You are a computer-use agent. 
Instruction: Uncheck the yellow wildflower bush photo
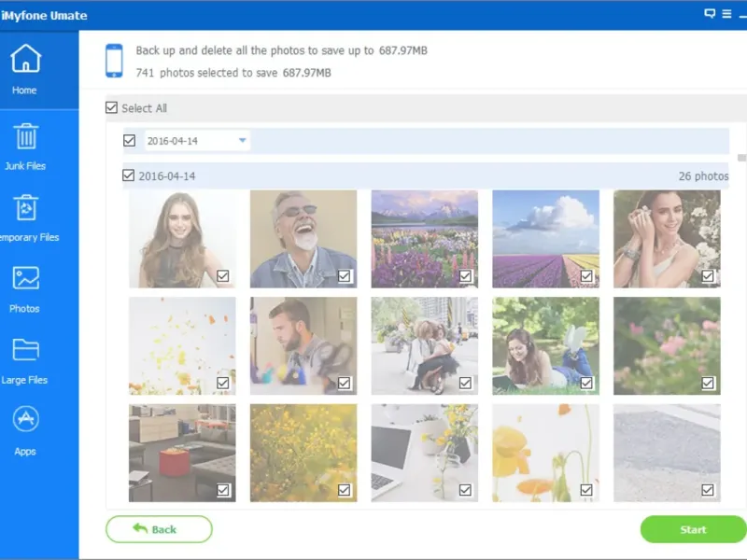344,490
